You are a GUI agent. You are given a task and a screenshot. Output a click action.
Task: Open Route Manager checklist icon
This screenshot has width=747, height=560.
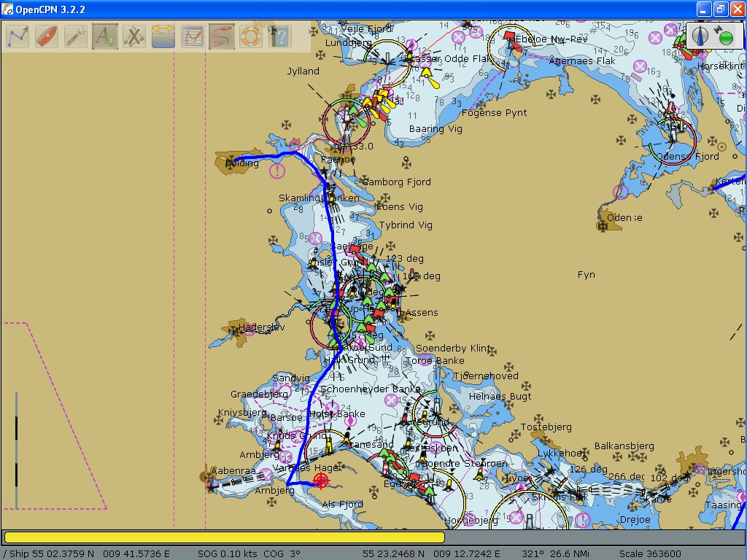click(193, 36)
